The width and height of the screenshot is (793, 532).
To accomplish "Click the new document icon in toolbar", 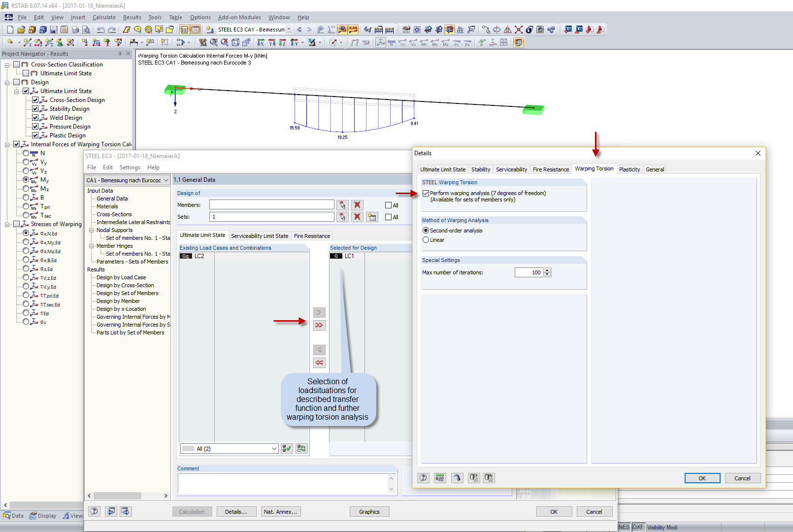I will (x=10, y=30).
